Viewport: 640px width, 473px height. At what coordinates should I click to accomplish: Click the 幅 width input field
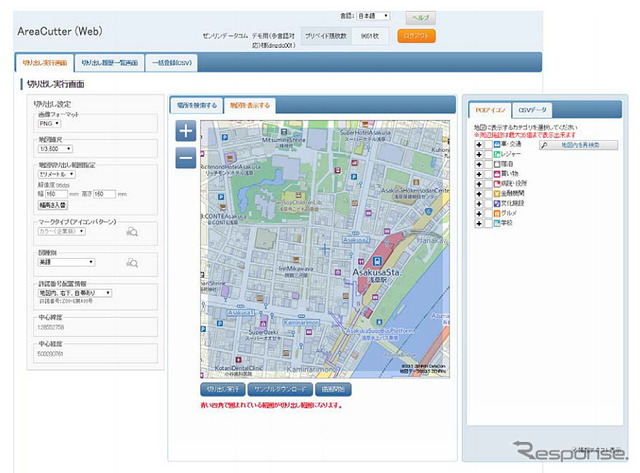click(x=56, y=194)
